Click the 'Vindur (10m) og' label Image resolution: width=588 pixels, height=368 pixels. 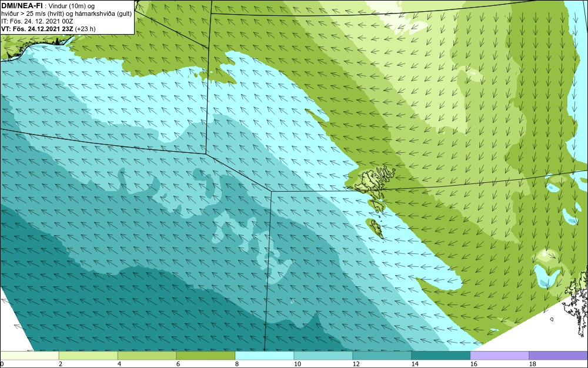coord(72,6)
